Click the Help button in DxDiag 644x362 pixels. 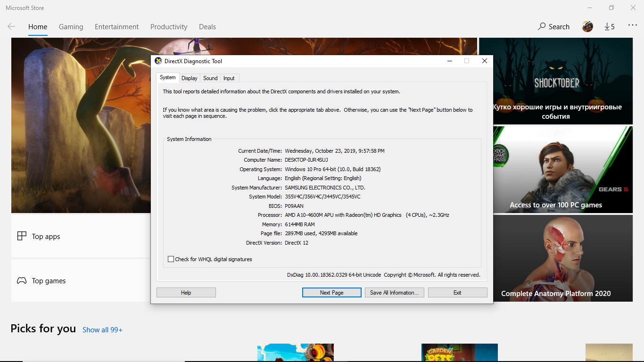(186, 293)
